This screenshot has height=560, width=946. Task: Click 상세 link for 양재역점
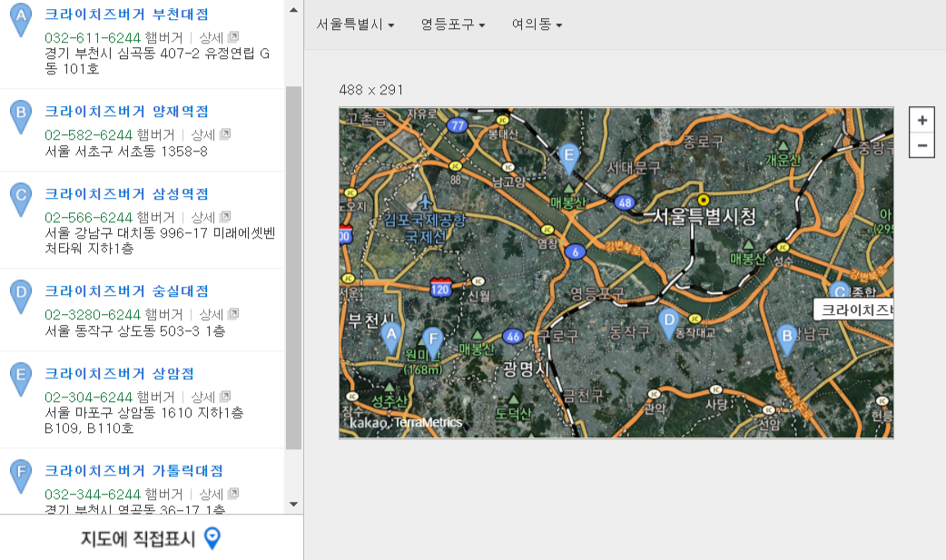[203, 134]
